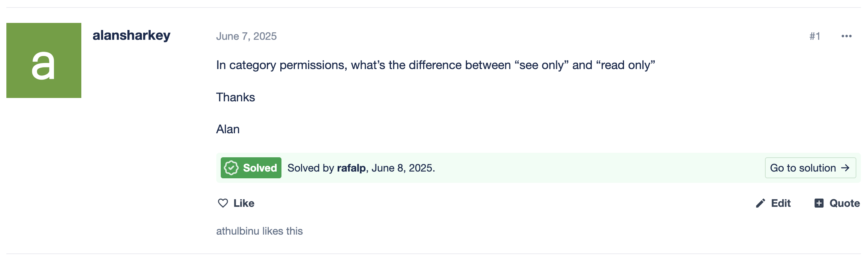Open alansharkey's user profile
868x262 pixels.
[x=131, y=35]
